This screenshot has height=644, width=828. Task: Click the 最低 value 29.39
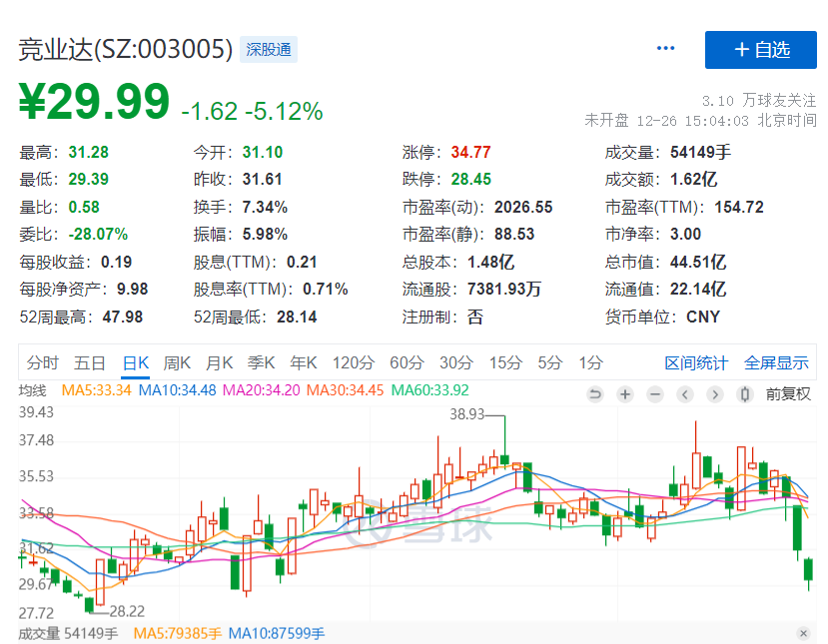click(x=88, y=180)
